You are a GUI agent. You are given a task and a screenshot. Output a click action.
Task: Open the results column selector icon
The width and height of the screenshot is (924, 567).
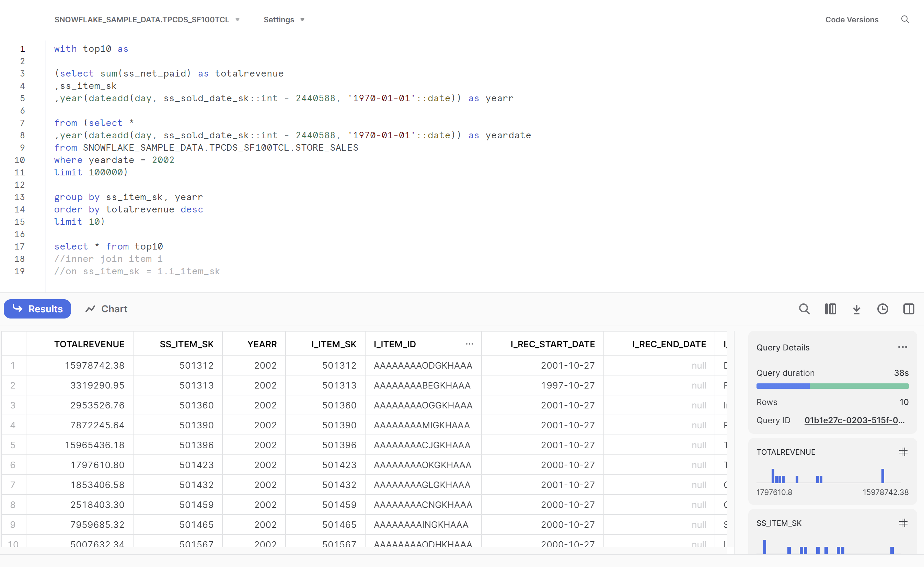click(x=830, y=309)
